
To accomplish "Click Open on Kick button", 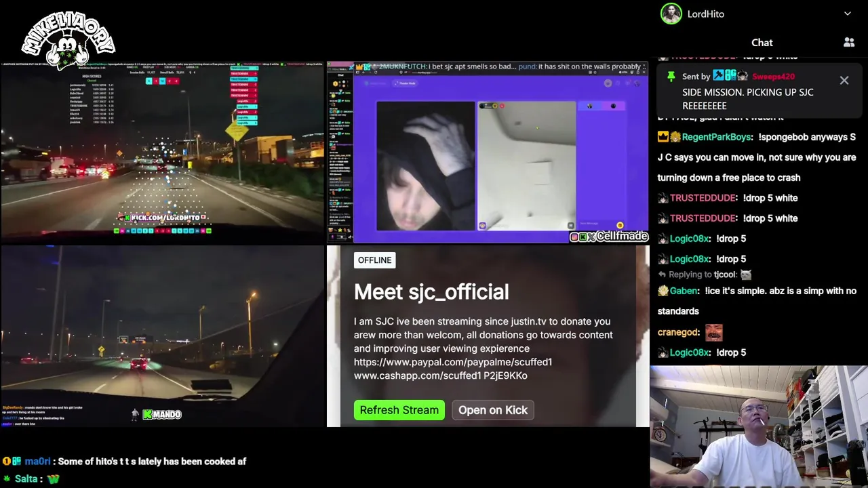I will (x=493, y=410).
